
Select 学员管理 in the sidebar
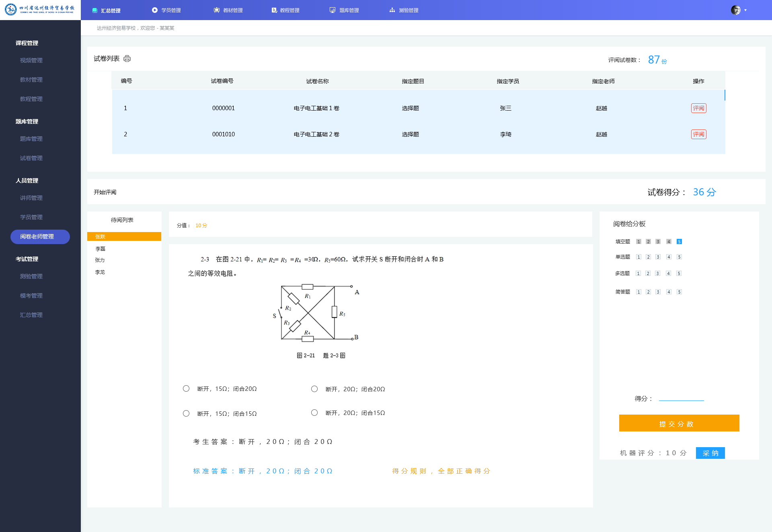(x=31, y=217)
